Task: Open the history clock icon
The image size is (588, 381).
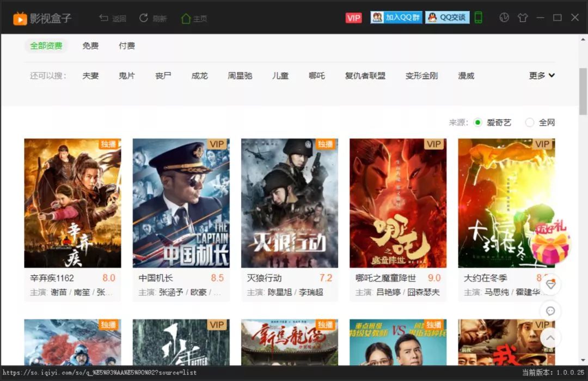Action: point(504,17)
